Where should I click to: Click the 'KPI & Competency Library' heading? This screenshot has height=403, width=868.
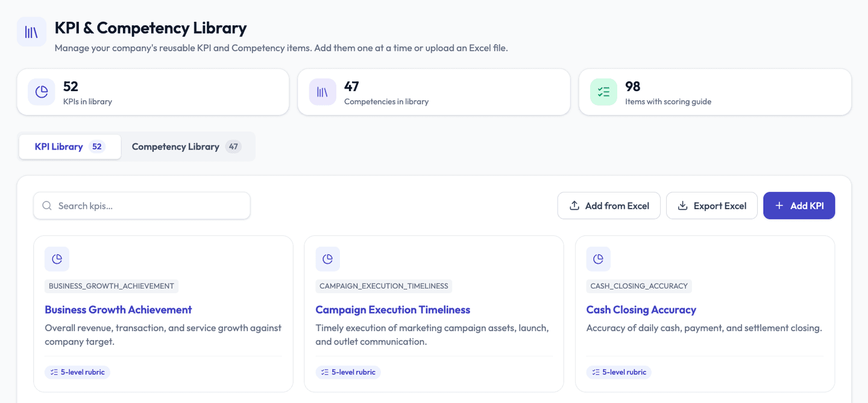(x=151, y=28)
